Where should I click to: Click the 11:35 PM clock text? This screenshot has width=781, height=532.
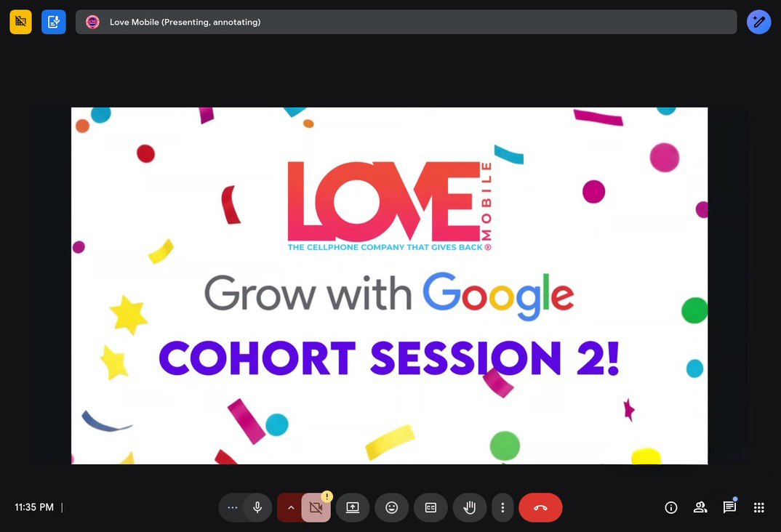point(34,507)
